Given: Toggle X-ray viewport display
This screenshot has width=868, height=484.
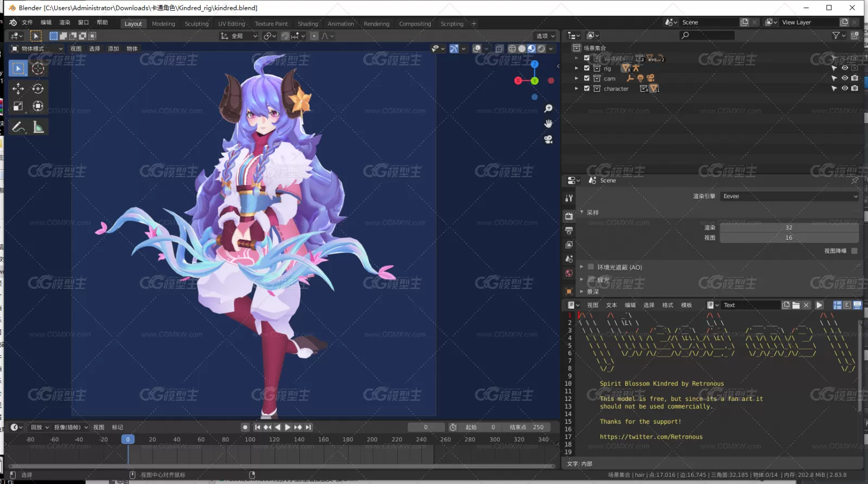Looking at the screenshot, I should click(x=500, y=49).
